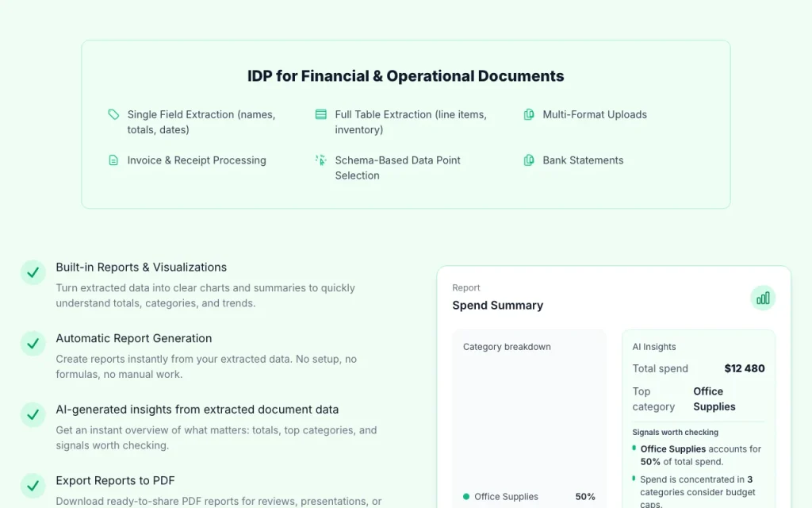Click the Office Supplies legend label

coord(506,497)
